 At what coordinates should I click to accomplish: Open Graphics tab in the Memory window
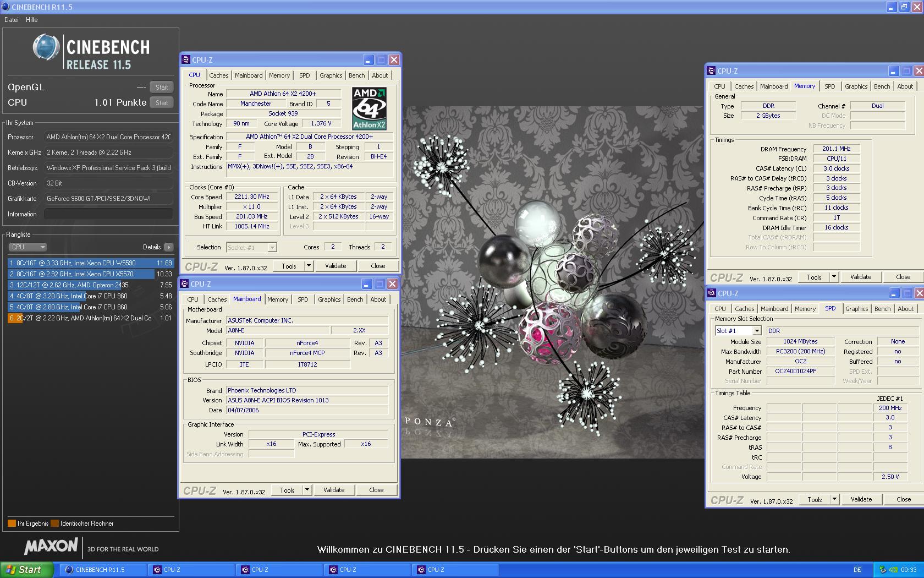(856, 86)
